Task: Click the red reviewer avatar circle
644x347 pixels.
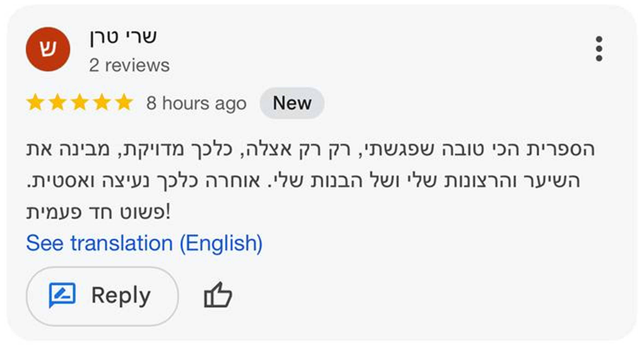Action: pos(48,49)
